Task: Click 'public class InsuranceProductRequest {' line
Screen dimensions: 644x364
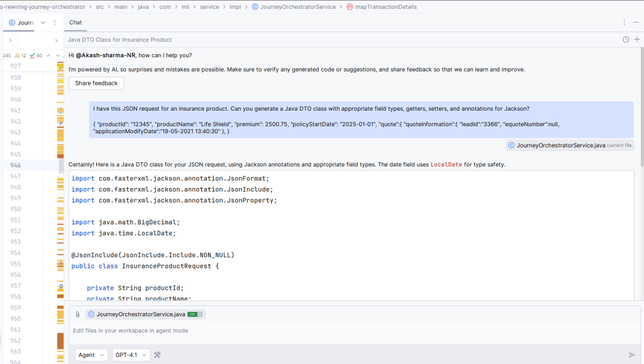Action: pos(145,266)
